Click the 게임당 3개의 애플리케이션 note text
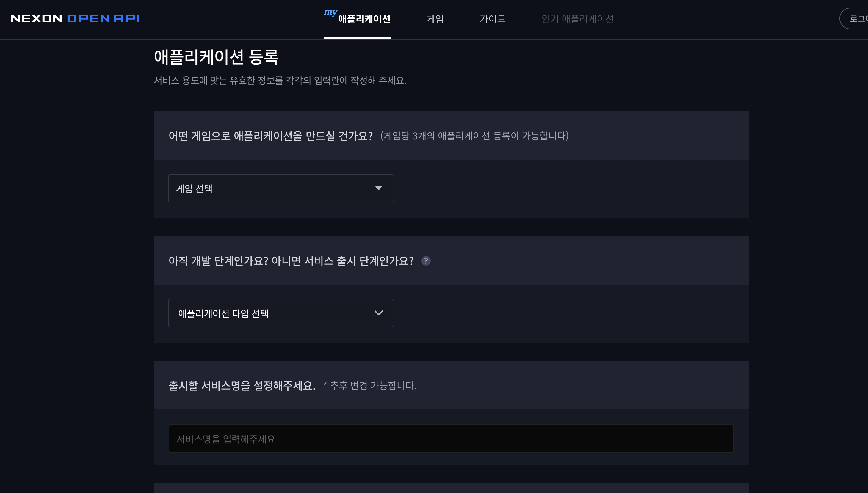 tap(474, 136)
